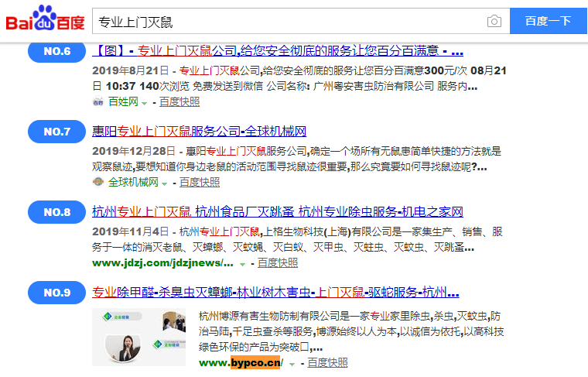Click snippet text 广州粤安害虫防治有限公司

(374, 86)
